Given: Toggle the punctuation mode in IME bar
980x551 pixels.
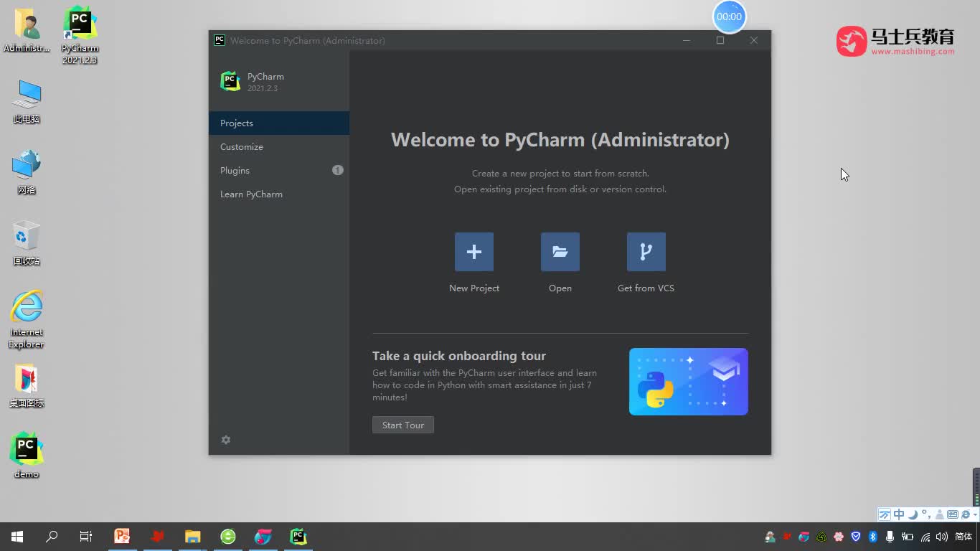Looking at the screenshot, I should (926, 513).
